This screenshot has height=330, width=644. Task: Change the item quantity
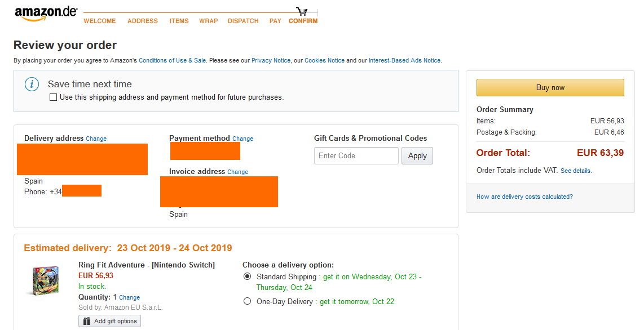pos(129,297)
